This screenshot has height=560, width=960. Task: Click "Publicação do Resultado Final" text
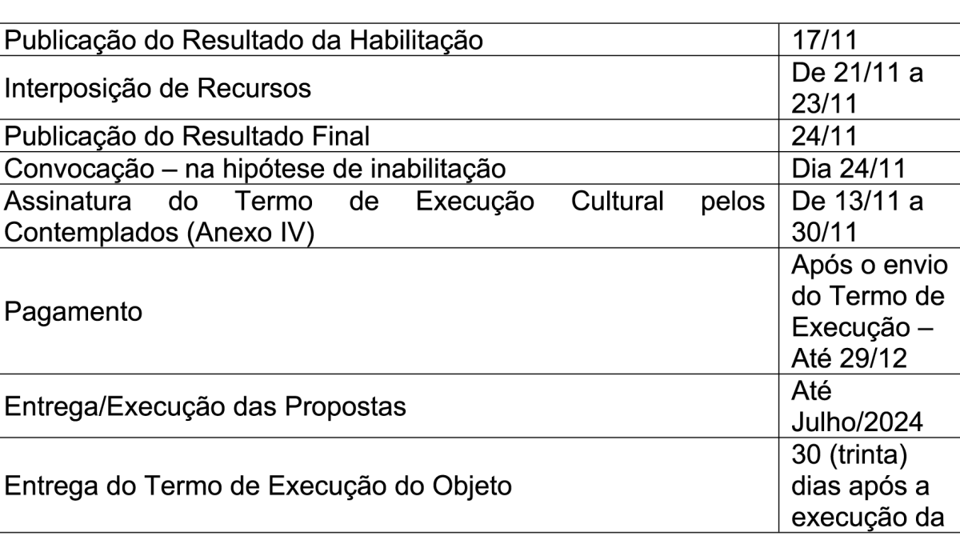(187, 137)
